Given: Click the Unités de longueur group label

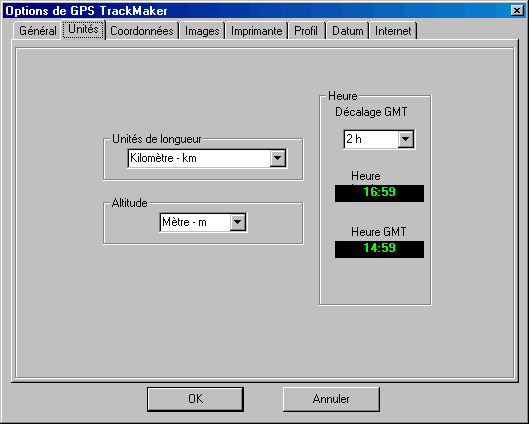Looking at the screenshot, I should (x=157, y=139).
